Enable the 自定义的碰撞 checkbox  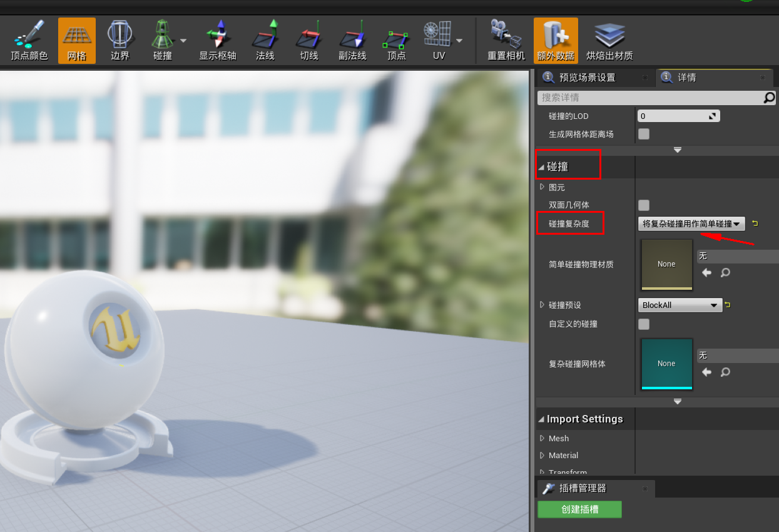point(643,324)
